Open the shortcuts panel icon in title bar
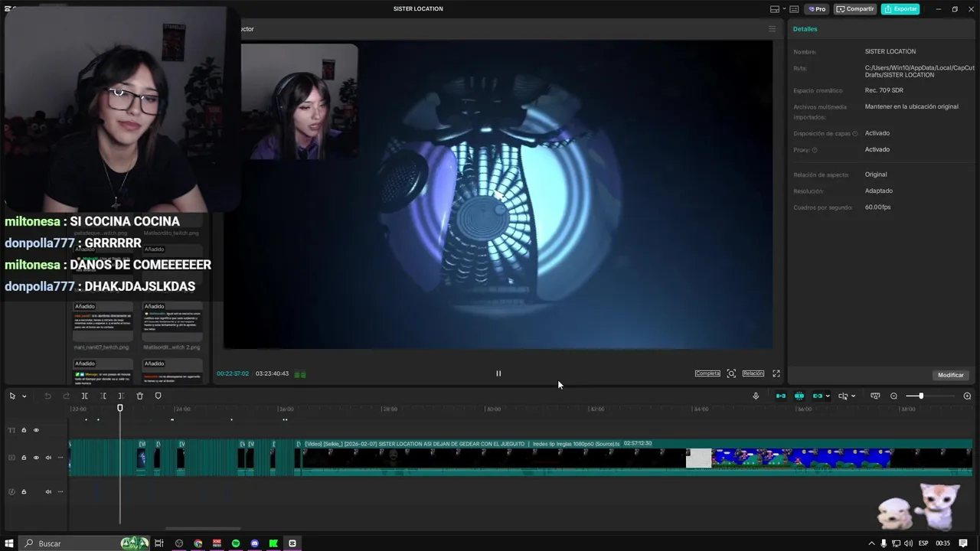This screenshot has width=980, height=551. point(794,9)
